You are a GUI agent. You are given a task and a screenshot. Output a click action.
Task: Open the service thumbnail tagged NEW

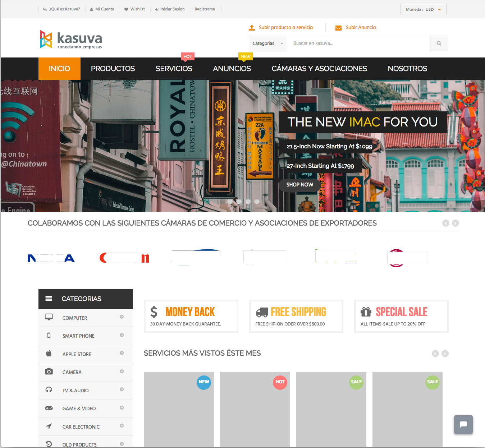click(179, 410)
